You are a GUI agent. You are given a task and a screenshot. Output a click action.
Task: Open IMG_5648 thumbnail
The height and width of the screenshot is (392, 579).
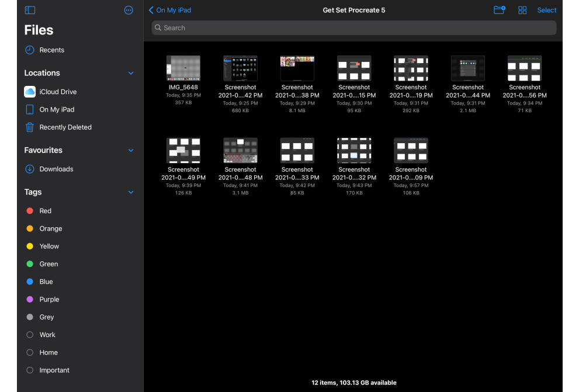pos(183,68)
